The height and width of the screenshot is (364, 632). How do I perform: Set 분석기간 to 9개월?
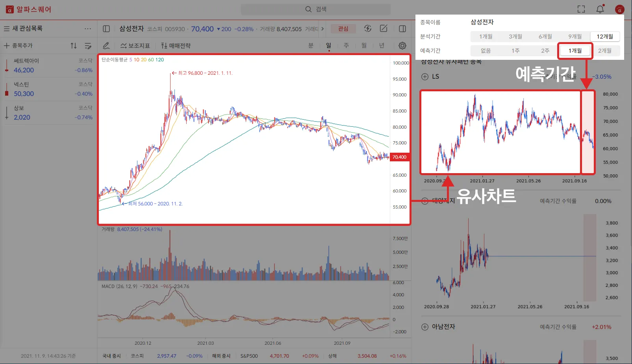coord(575,37)
